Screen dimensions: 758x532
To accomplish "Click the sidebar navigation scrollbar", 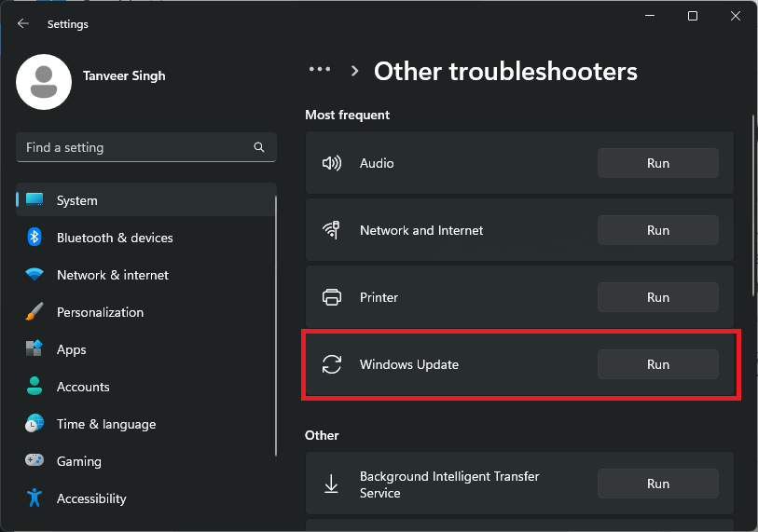I will coord(276,326).
